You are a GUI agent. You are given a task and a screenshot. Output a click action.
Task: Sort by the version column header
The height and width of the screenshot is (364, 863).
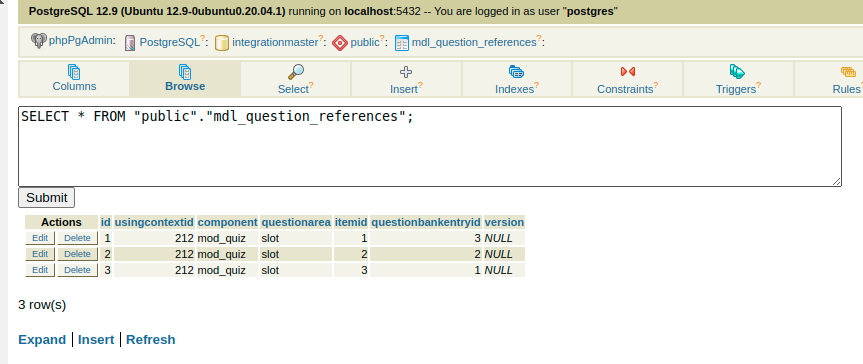pyautogui.click(x=504, y=222)
